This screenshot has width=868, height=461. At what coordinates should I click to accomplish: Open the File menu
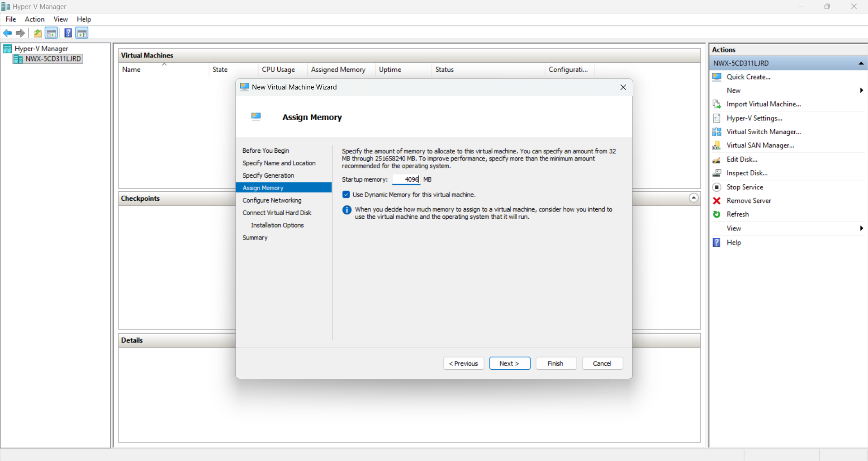point(11,19)
